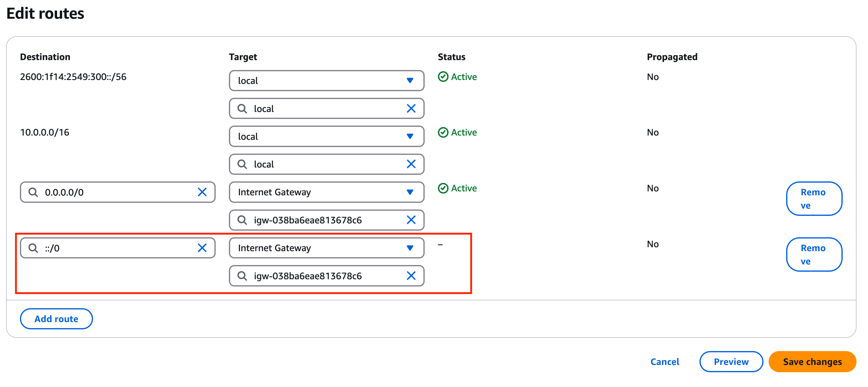
Task: Select the 2600:1f14:2549:300::/56 destination text
Action: (73, 77)
